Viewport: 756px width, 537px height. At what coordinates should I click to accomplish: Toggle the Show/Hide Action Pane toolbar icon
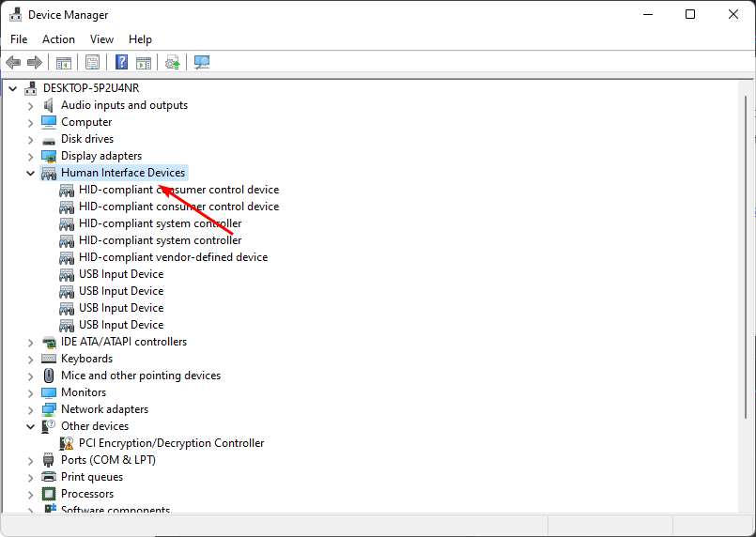pyautogui.click(x=143, y=62)
